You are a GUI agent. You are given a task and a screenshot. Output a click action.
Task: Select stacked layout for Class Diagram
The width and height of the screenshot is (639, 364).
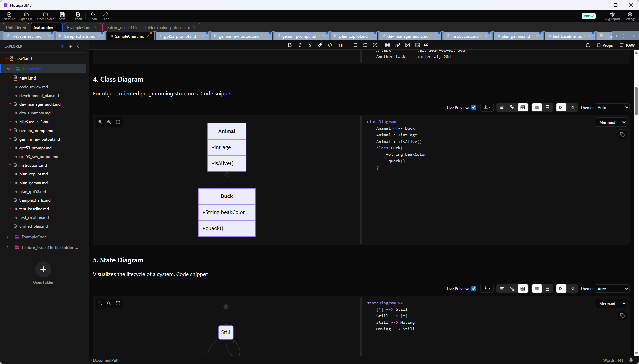pyautogui.click(x=547, y=108)
